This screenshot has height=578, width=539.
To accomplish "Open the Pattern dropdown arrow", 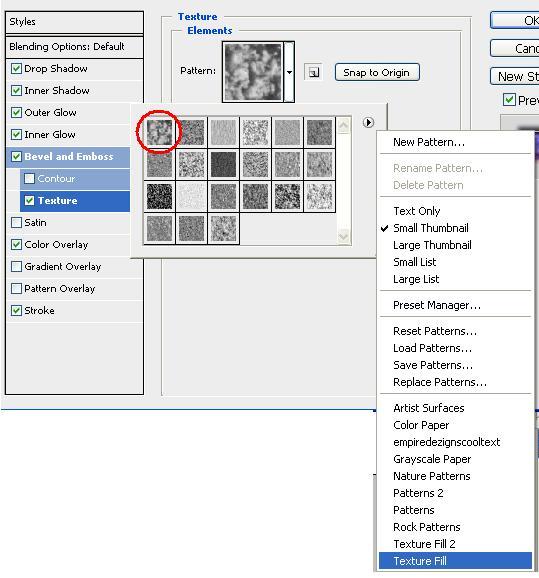I will pos(289,72).
